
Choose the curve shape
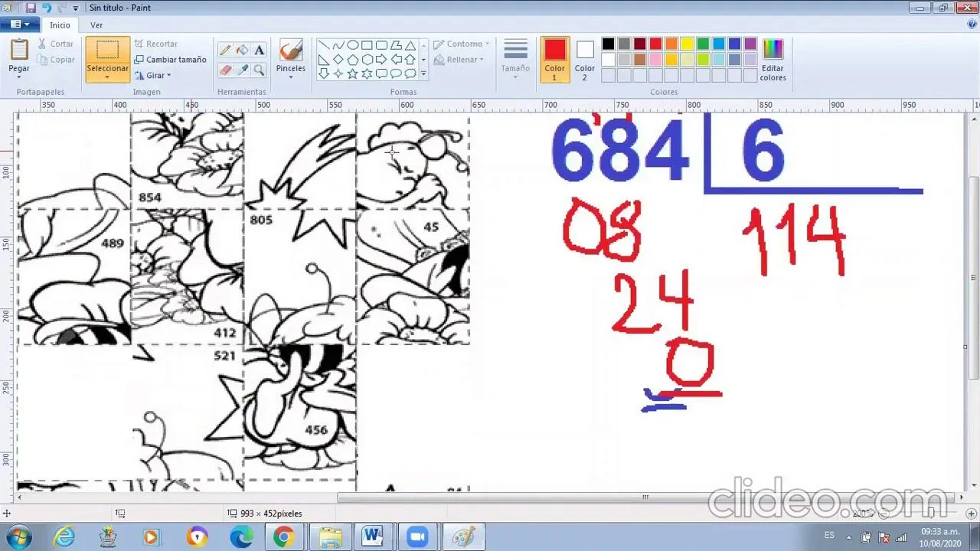pos(338,45)
